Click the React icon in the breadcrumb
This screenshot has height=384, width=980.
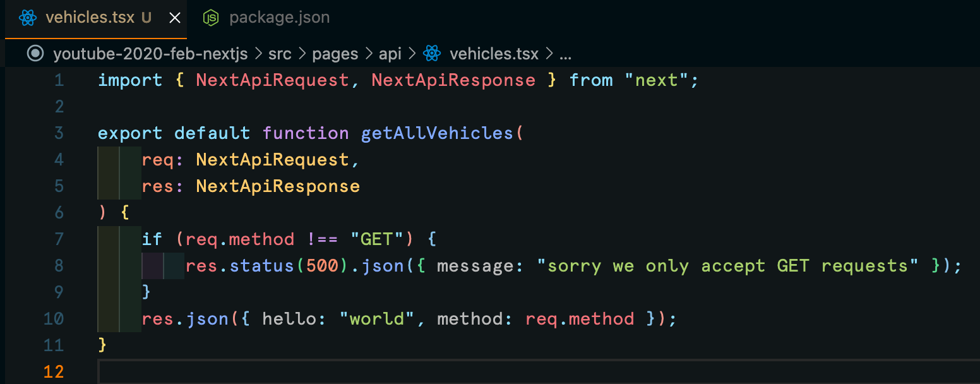click(x=432, y=54)
